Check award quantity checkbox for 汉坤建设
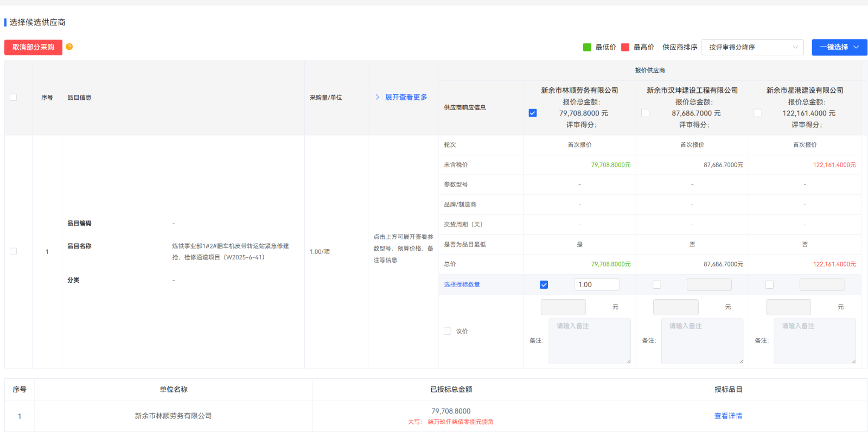Viewport: 868px width, 432px height. (657, 284)
